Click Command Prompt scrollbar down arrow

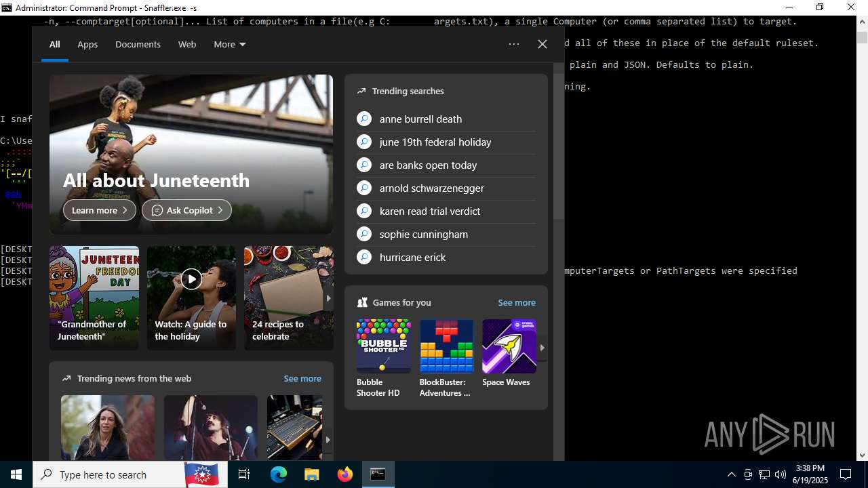(x=862, y=455)
